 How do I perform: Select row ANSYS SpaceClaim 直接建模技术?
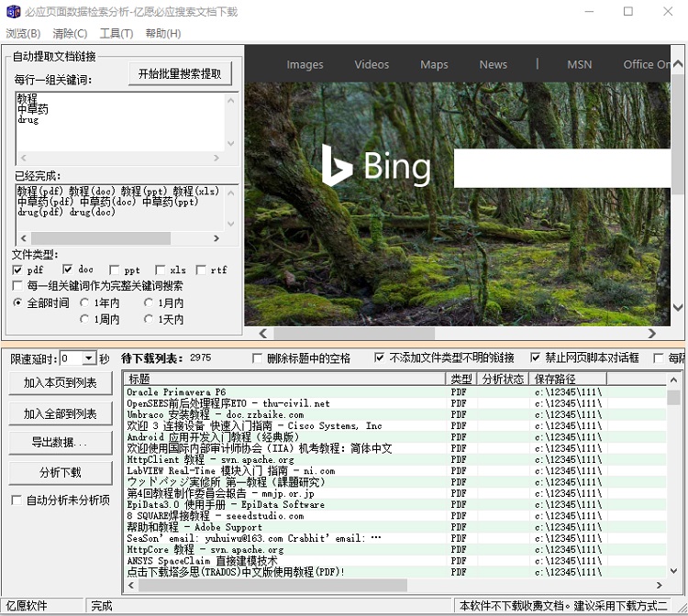click(x=394, y=561)
